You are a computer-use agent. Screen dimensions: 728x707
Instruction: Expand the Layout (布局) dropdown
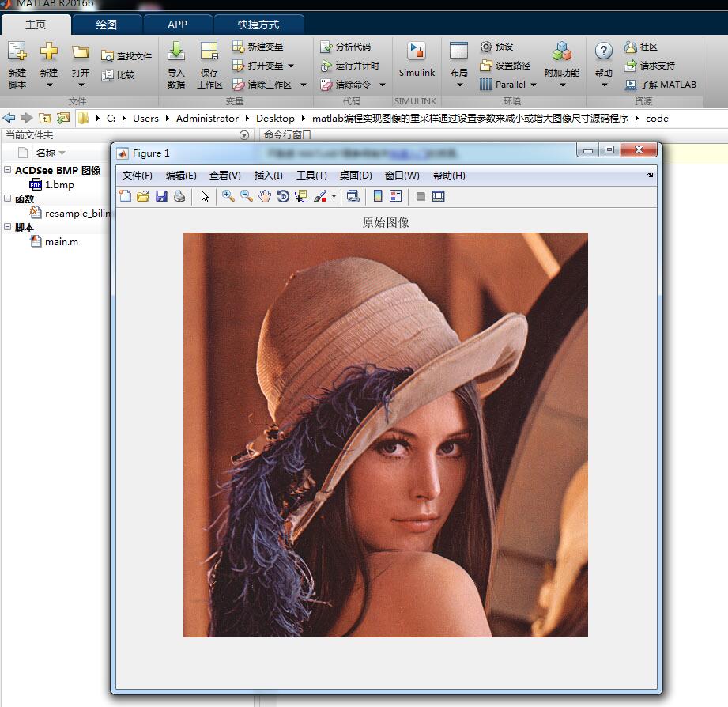click(x=459, y=85)
